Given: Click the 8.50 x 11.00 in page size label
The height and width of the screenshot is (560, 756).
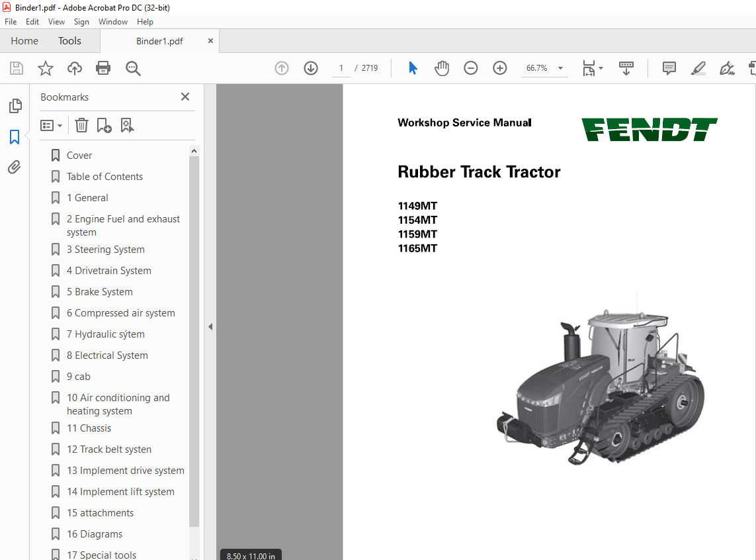Looking at the screenshot, I should pyautogui.click(x=251, y=555).
